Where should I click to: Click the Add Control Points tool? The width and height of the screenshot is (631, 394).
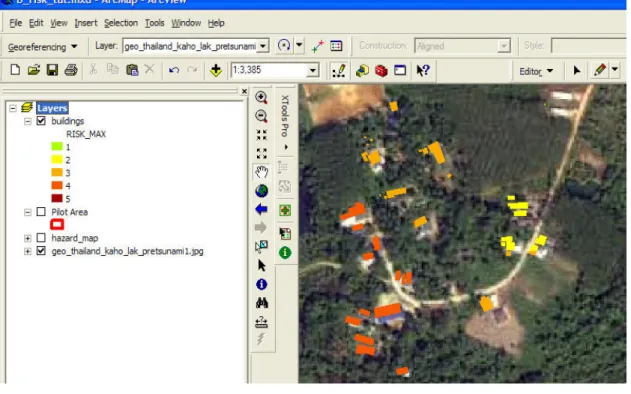click(x=318, y=46)
